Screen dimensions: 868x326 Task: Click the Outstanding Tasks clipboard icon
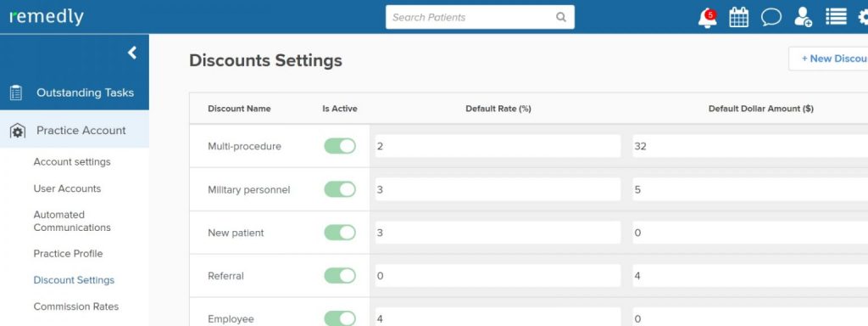point(16,93)
